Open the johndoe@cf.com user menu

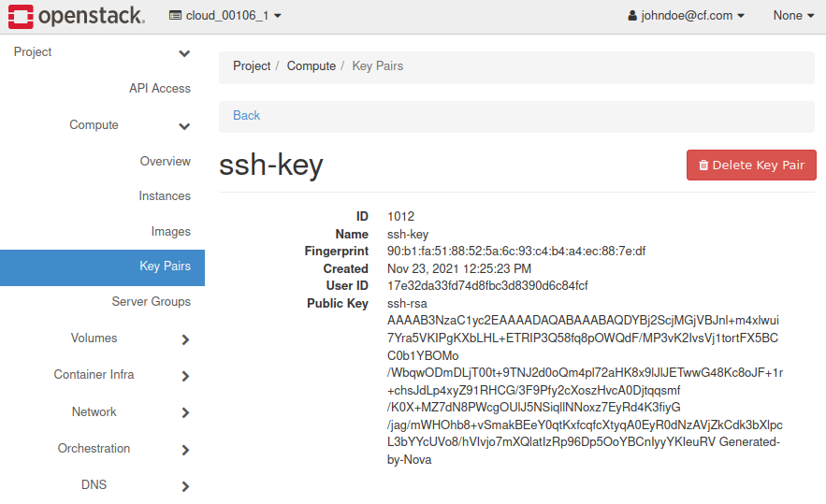687,16
